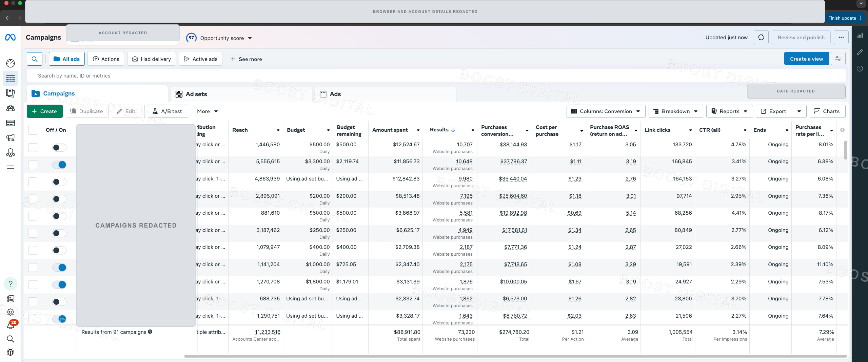This screenshot has height=362, width=868.
Task: Open Audiences people icon in sidebar
Action: 11,108
